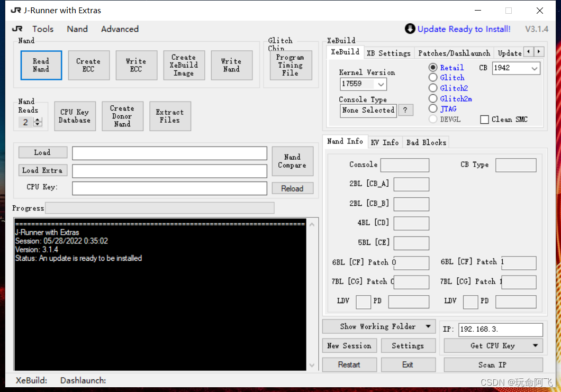Click the CB Type field

[x=515, y=165]
